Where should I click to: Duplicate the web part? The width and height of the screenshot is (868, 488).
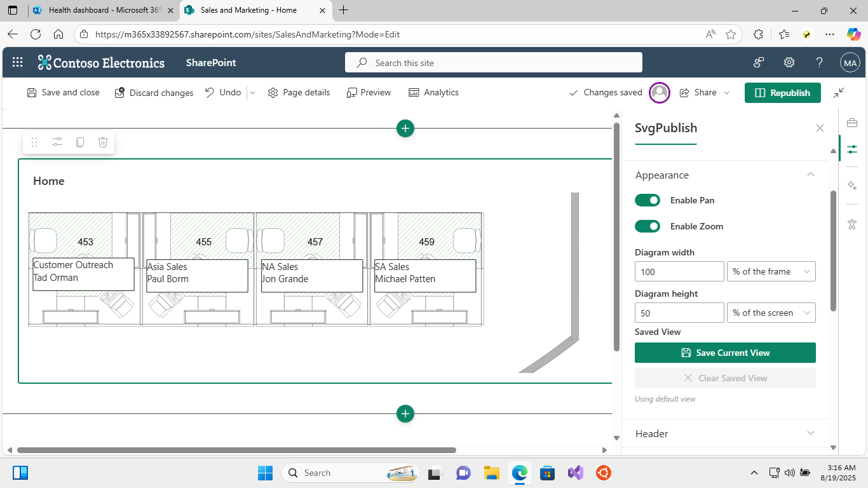[80, 142]
